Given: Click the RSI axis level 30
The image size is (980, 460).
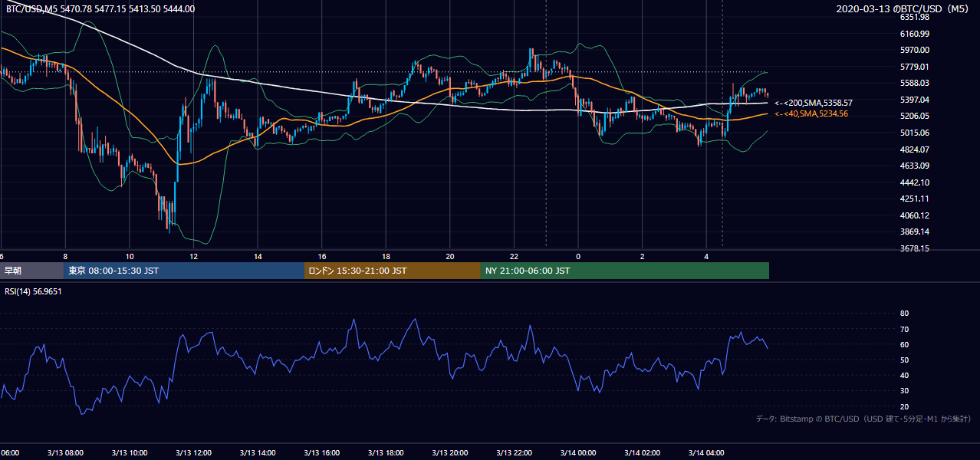Looking at the screenshot, I should [x=904, y=391].
